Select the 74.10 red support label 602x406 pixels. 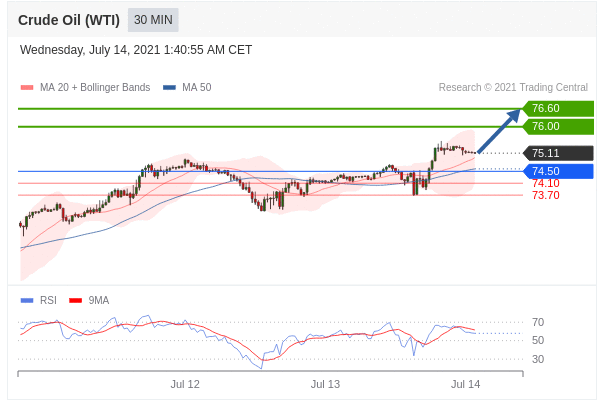(545, 183)
